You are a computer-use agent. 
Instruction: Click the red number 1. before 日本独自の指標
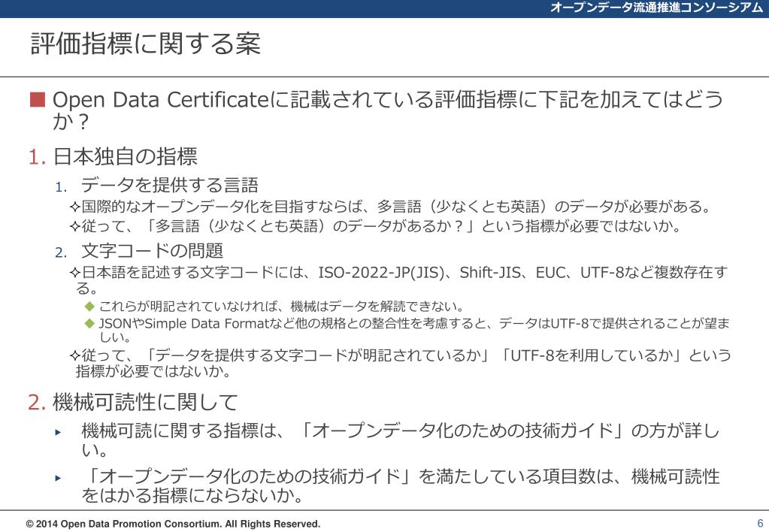tap(38, 157)
